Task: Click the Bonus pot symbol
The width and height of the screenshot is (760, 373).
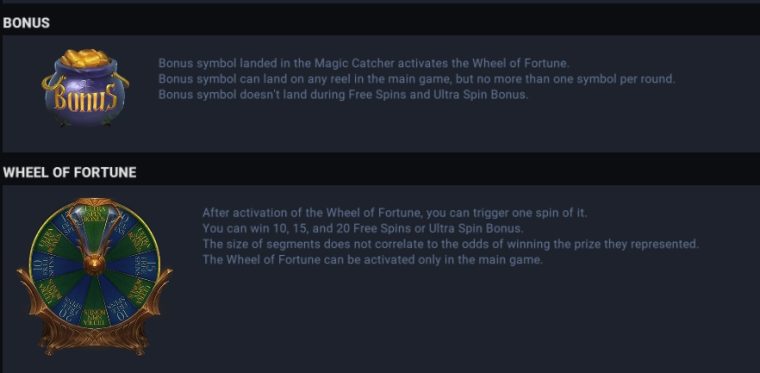Action: tap(85, 88)
